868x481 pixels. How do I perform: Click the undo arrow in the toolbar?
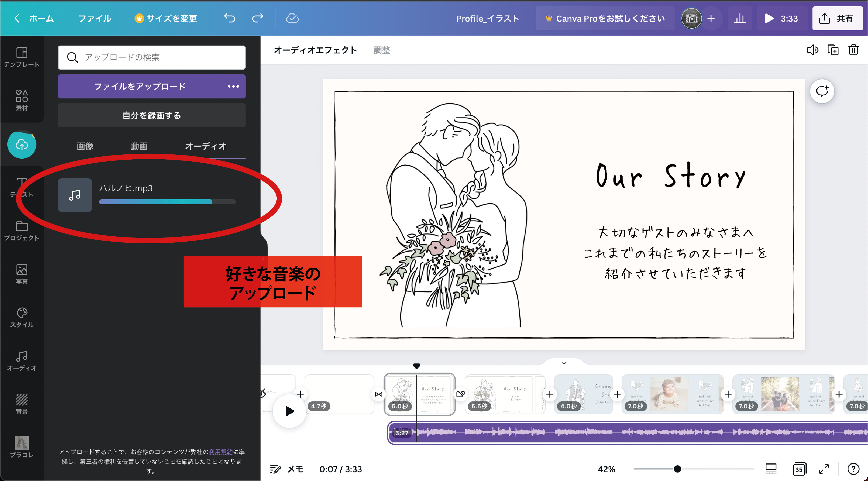[x=230, y=18]
